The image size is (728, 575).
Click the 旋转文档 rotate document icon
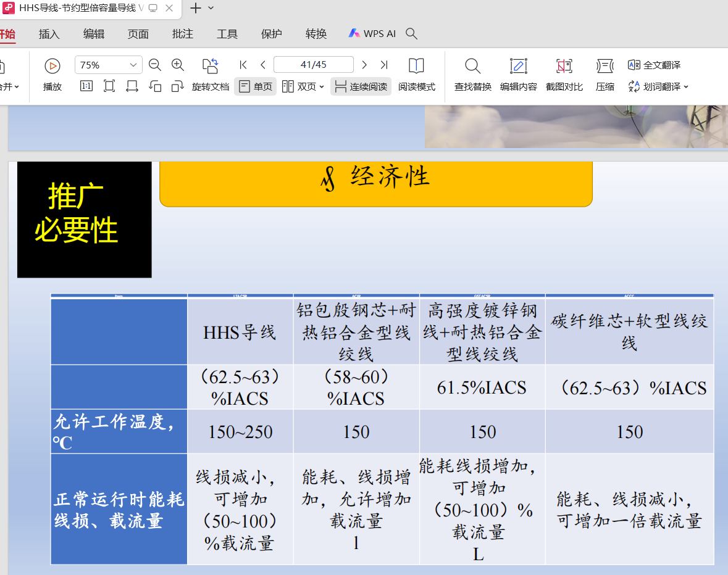(211, 66)
